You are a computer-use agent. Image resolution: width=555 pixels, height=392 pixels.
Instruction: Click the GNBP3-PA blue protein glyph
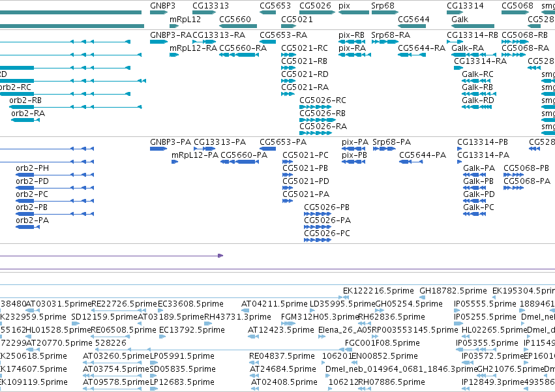(158, 149)
